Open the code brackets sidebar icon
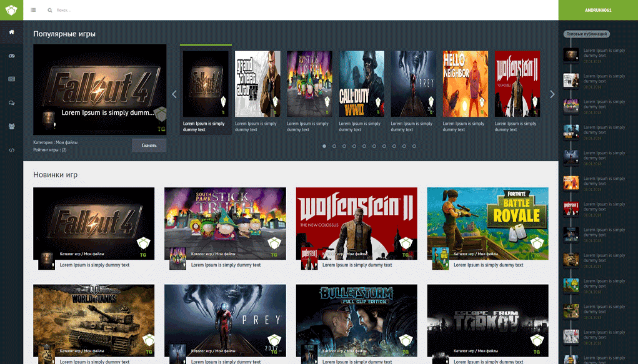Image resolution: width=638 pixels, height=364 pixels. coord(11,150)
